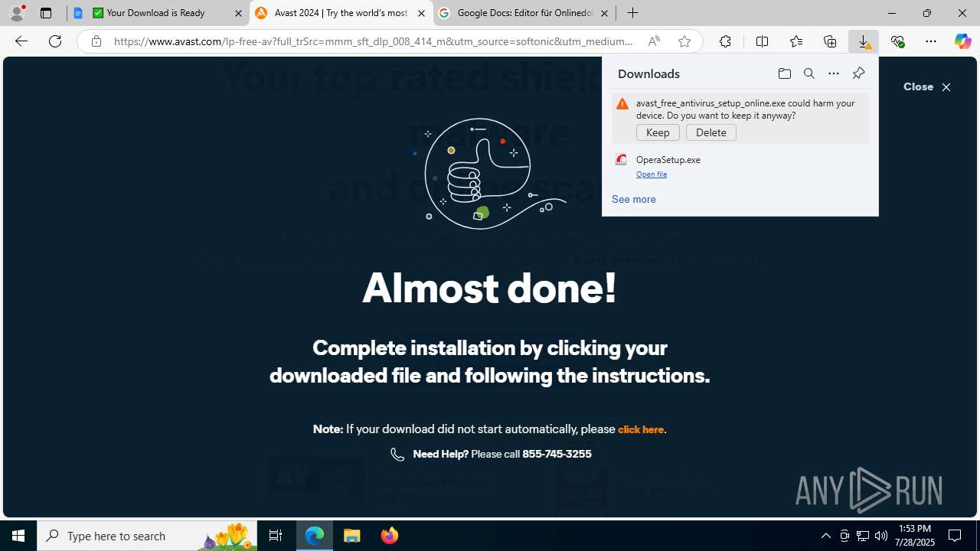Viewport: 980px width, 551px height.
Task: Open File Explorer from taskbar
Action: [352, 536]
